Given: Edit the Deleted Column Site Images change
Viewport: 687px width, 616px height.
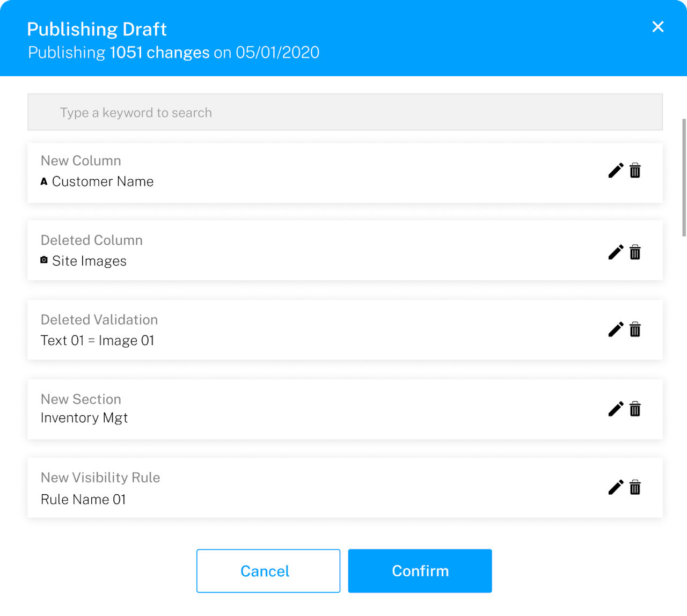Looking at the screenshot, I should [x=616, y=252].
